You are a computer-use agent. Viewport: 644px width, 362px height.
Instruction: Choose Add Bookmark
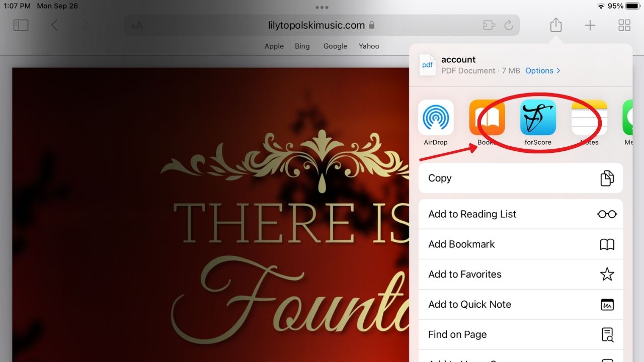pyautogui.click(x=521, y=244)
